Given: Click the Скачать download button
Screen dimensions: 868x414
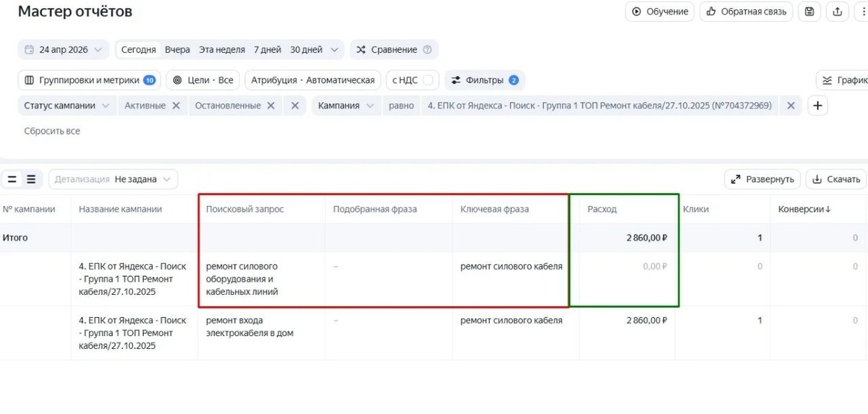Looking at the screenshot, I should click(x=835, y=179).
